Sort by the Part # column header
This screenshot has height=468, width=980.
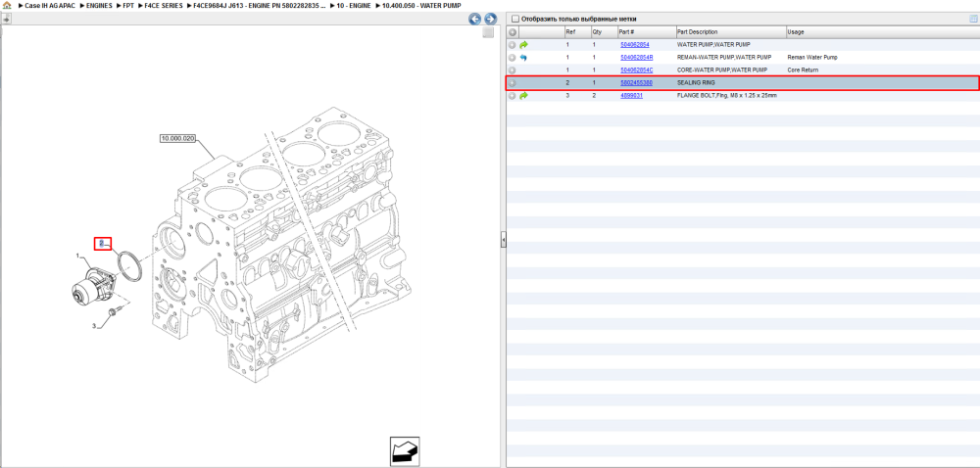(x=646, y=32)
